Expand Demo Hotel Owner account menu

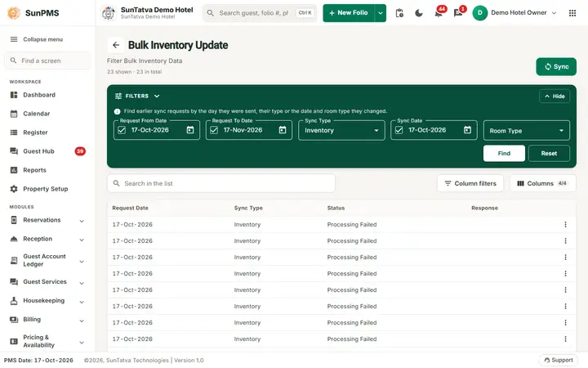point(554,13)
